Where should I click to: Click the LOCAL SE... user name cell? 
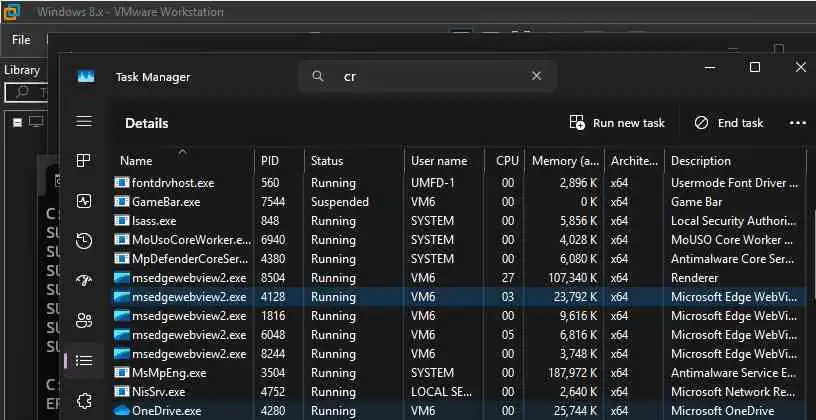coord(441,391)
